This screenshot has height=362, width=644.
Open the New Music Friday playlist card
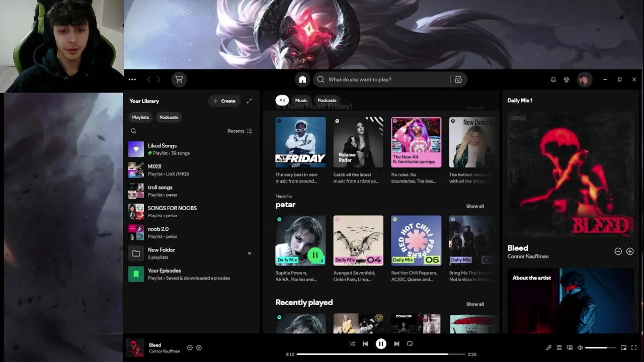coord(300,151)
